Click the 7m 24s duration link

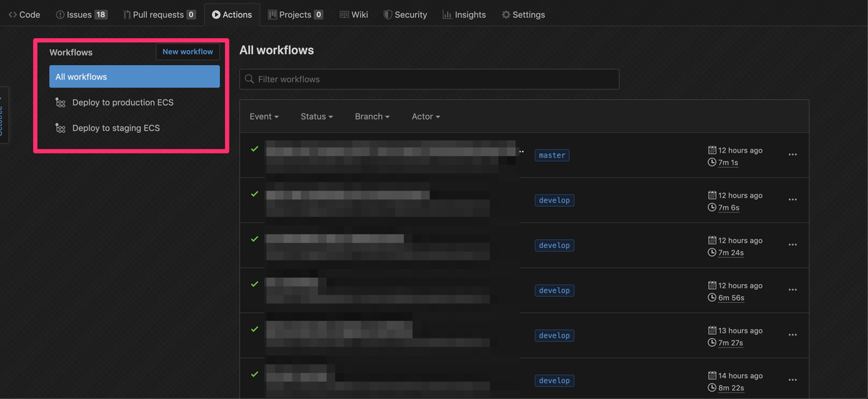[731, 253]
